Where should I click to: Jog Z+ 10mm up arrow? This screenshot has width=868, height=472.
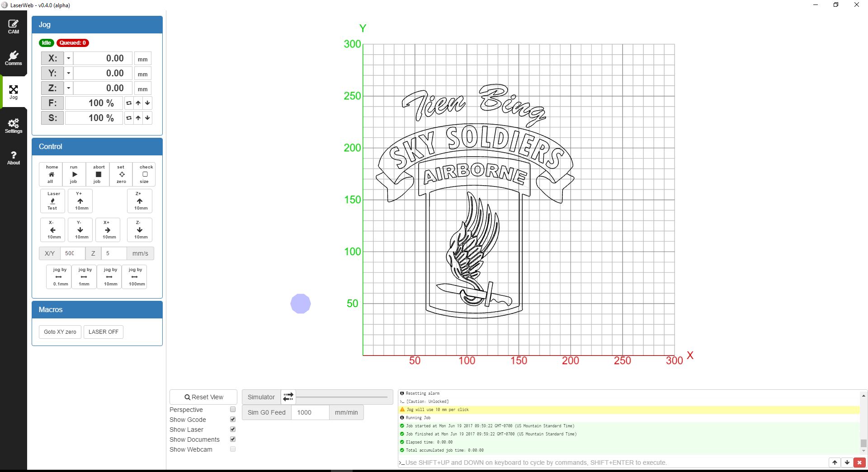[x=139, y=201]
